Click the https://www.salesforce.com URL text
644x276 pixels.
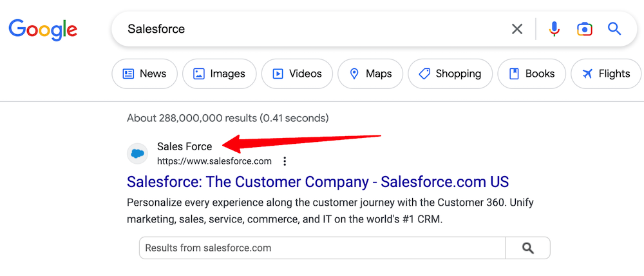[x=214, y=161]
